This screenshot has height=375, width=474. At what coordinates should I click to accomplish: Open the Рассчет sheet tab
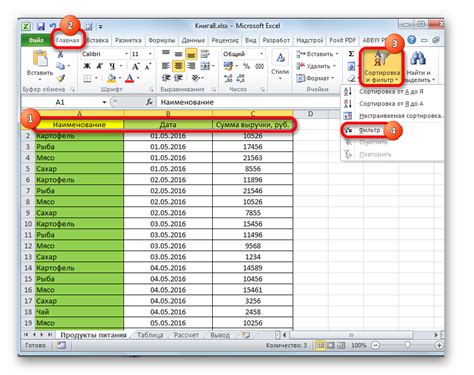(186, 335)
